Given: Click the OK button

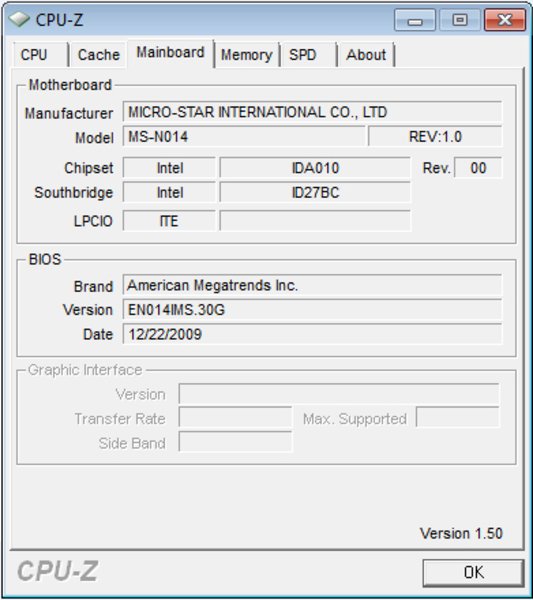Looking at the screenshot, I should 473,572.
